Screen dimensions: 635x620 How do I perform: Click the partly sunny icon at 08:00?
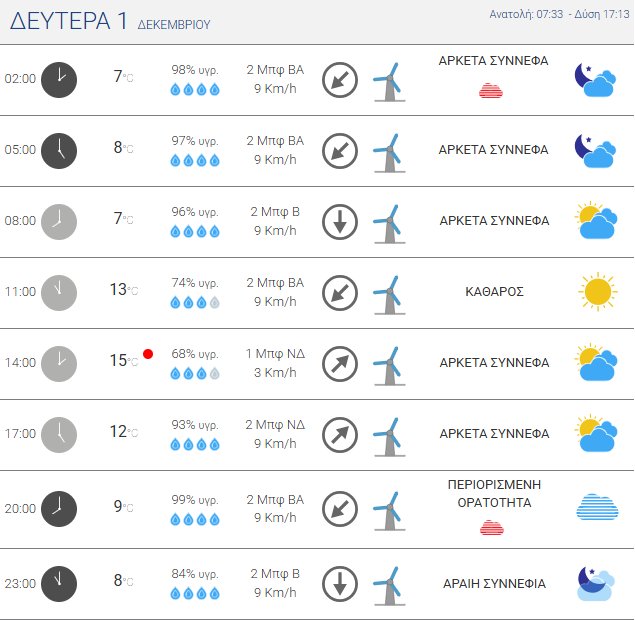(597, 221)
